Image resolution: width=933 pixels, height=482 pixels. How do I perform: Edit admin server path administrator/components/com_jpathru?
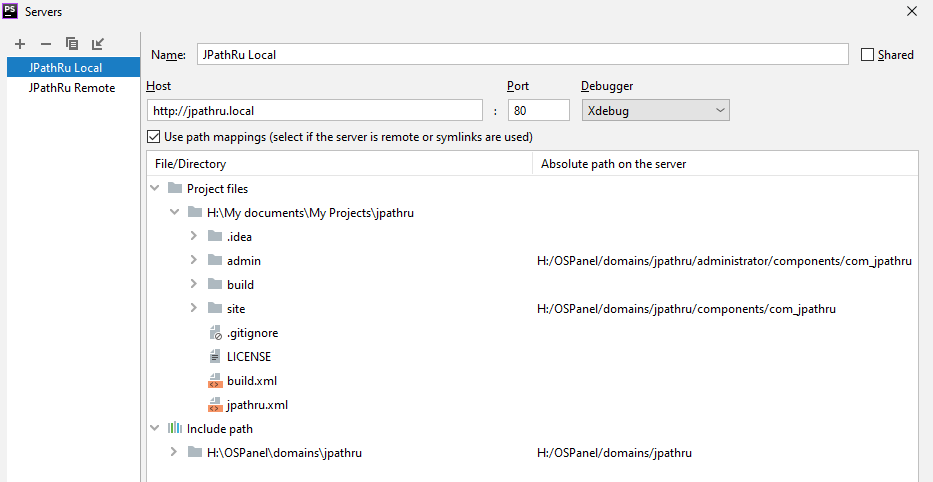tap(724, 261)
